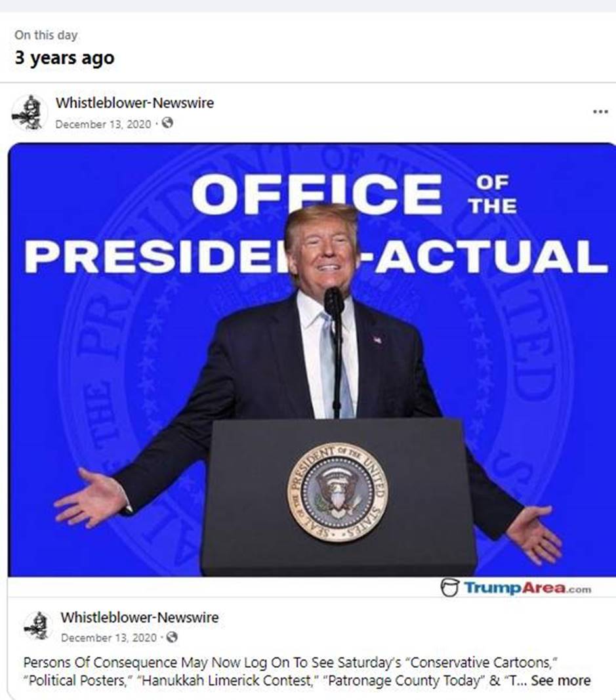Click the hat logo beside TrumpArea.com
The width and height of the screenshot is (616, 700).
449,587
